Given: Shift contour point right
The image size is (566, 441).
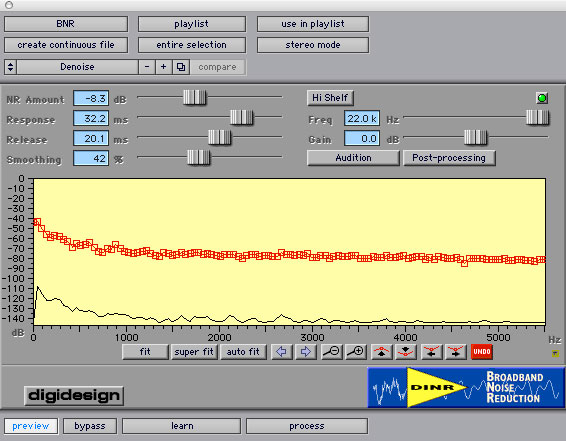Looking at the screenshot, I should tap(456, 352).
